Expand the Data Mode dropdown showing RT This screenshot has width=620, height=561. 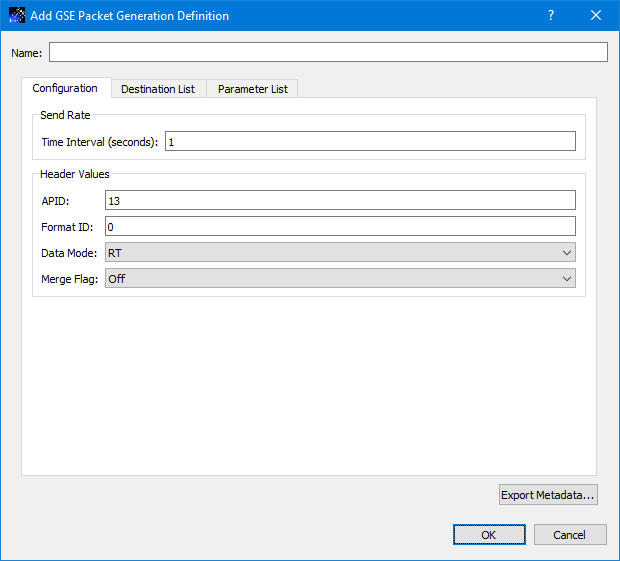point(340,253)
